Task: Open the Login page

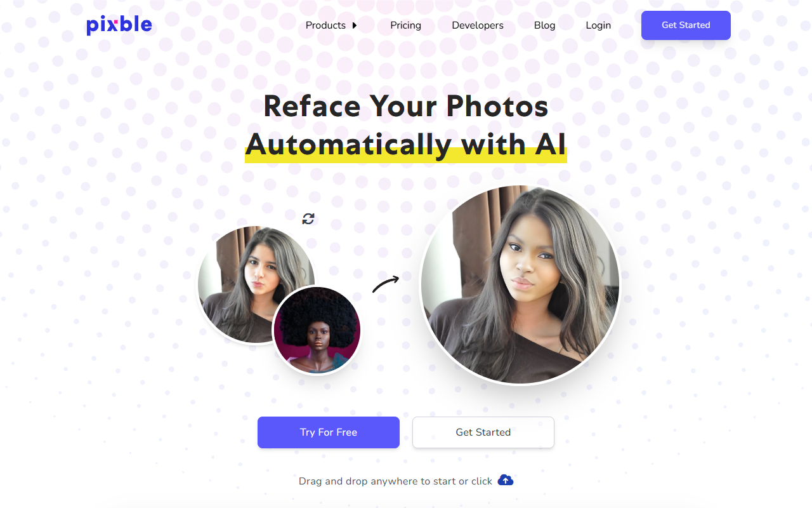Action: (x=598, y=25)
